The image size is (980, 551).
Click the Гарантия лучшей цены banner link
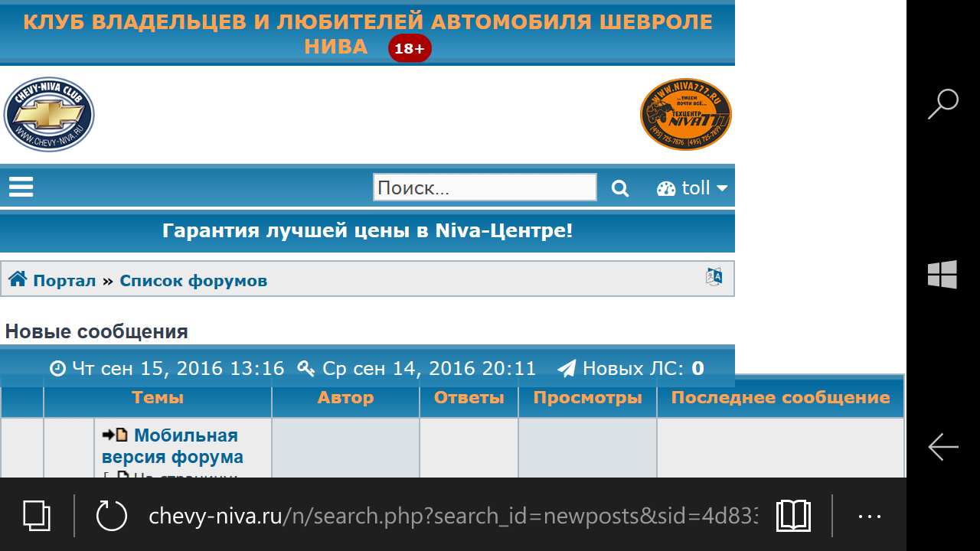367,231
